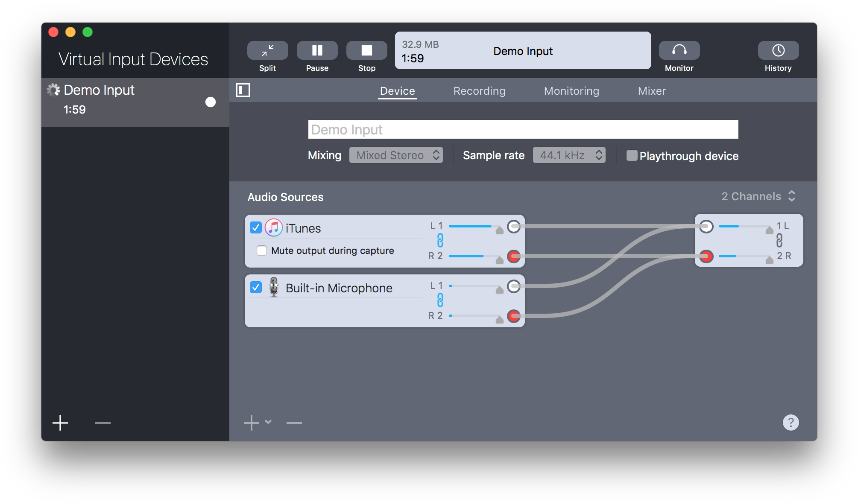Pause the current recording
Image resolution: width=858 pixels, height=504 pixels.
[317, 51]
